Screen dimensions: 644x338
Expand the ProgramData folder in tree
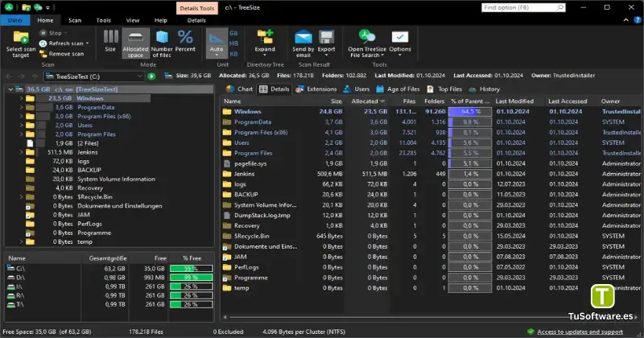point(21,107)
